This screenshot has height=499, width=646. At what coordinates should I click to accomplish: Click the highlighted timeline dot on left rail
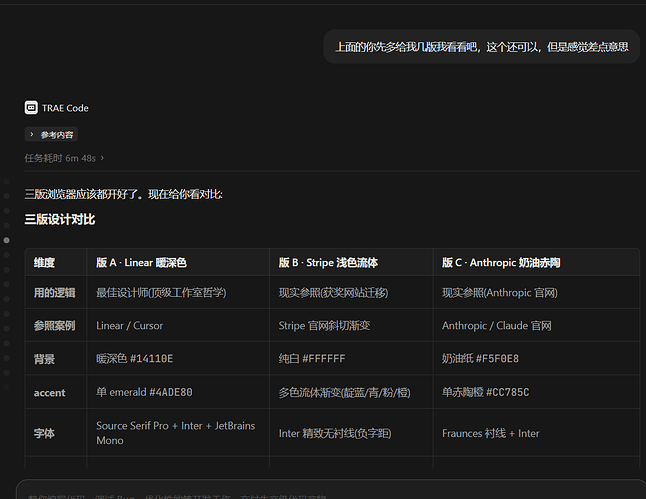7,240
